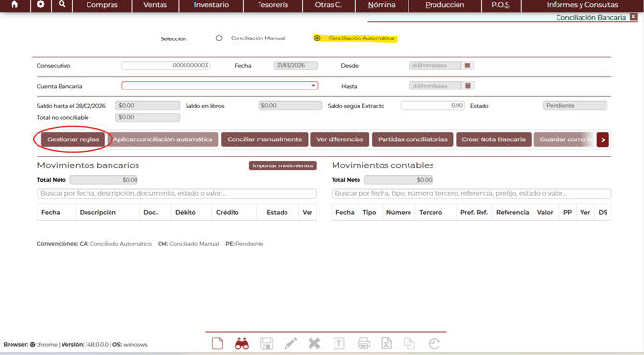Go to the home screen icon
644x355 pixels.
coord(14,5)
